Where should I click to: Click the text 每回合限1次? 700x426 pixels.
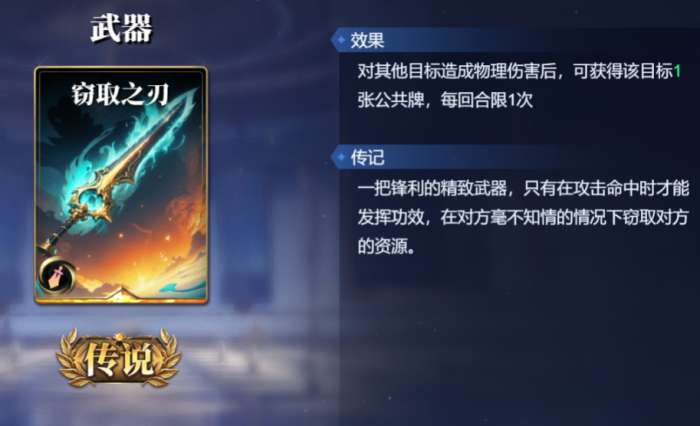point(487,100)
